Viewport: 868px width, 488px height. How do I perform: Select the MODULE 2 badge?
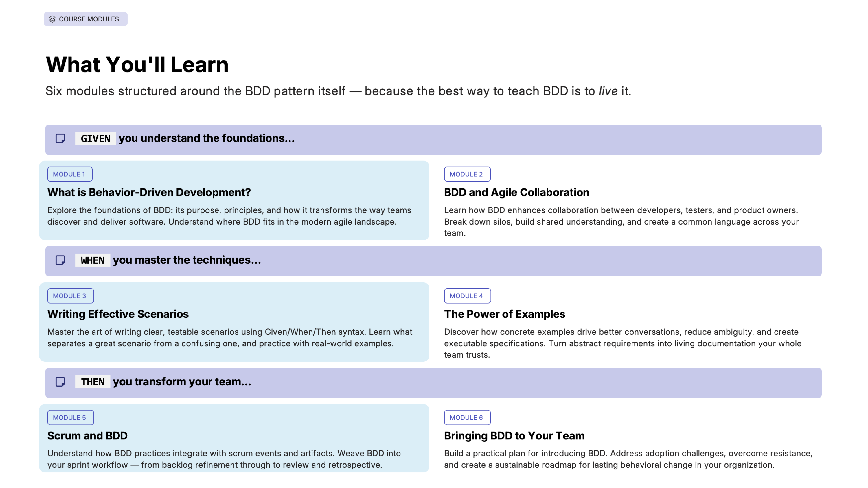tap(467, 174)
